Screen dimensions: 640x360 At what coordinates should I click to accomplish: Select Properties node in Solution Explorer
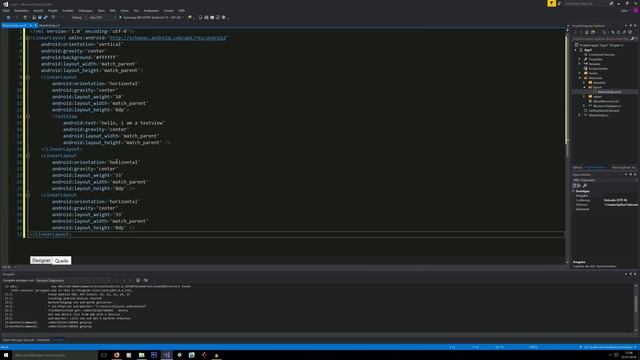(x=595, y=59)
